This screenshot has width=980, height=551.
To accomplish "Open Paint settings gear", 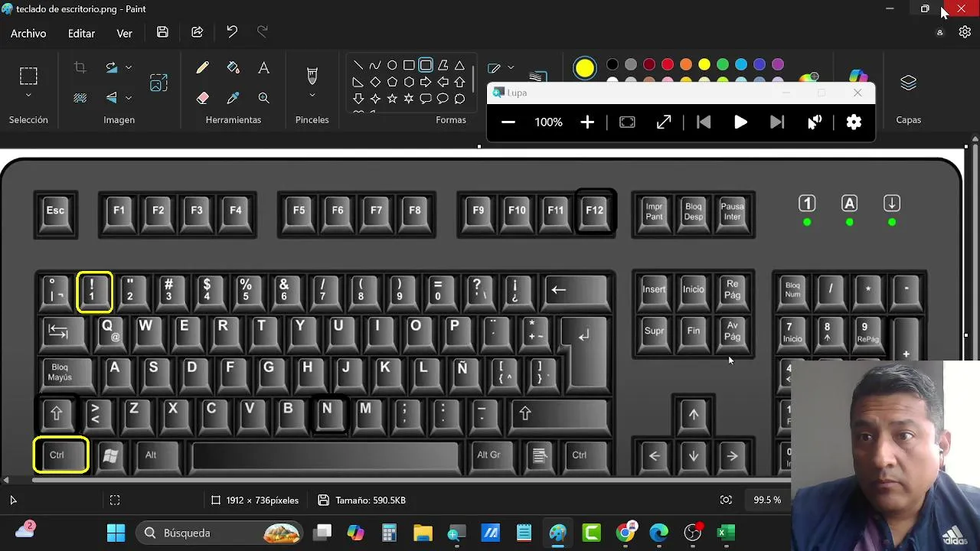I will [x=965, y=32].
